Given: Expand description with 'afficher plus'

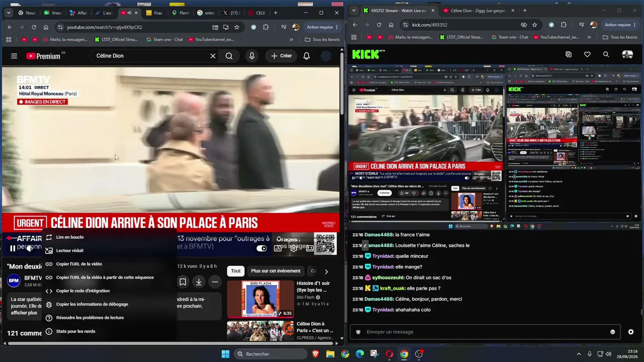Looking at the screenshot, I should 24,313.
